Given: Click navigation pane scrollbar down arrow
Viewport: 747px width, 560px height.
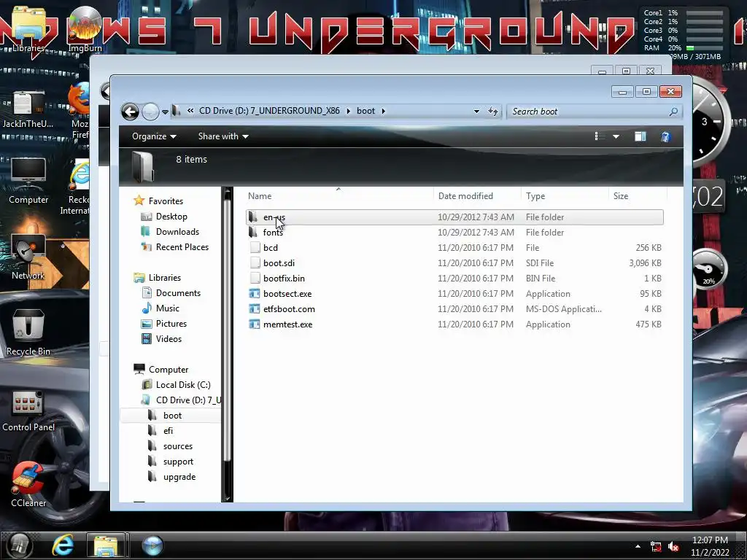Looking at the screenshot, I should 228,497.
